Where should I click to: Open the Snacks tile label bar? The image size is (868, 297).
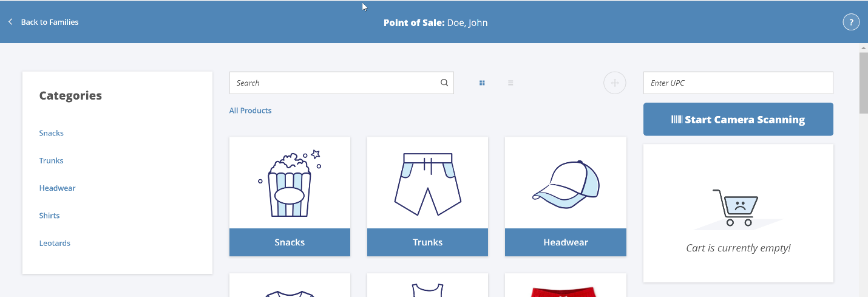point(290,242)
